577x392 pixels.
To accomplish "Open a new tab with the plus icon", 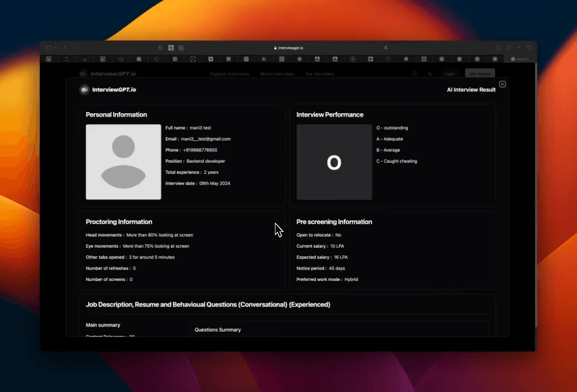I will pos(519,48).
